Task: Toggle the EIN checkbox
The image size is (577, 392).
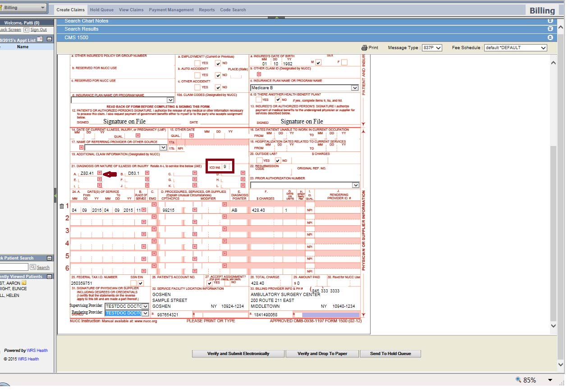Action: (x=141, y=283)
